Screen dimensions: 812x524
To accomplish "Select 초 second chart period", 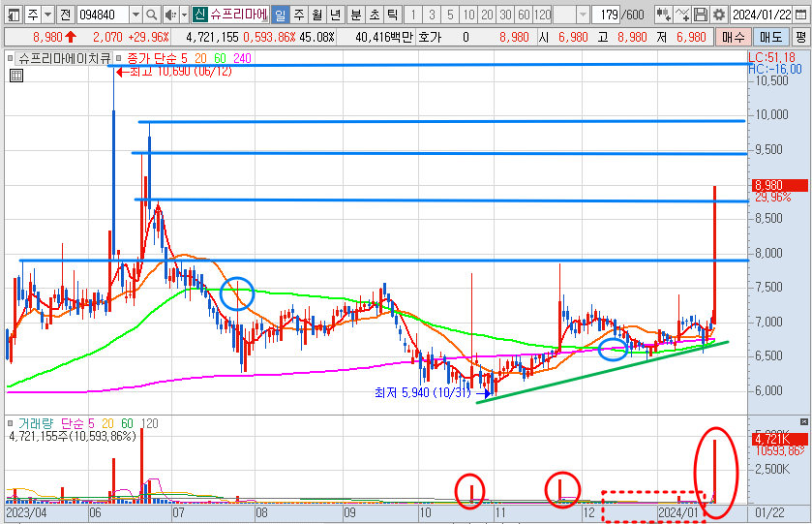I will [x=374, y=15].
